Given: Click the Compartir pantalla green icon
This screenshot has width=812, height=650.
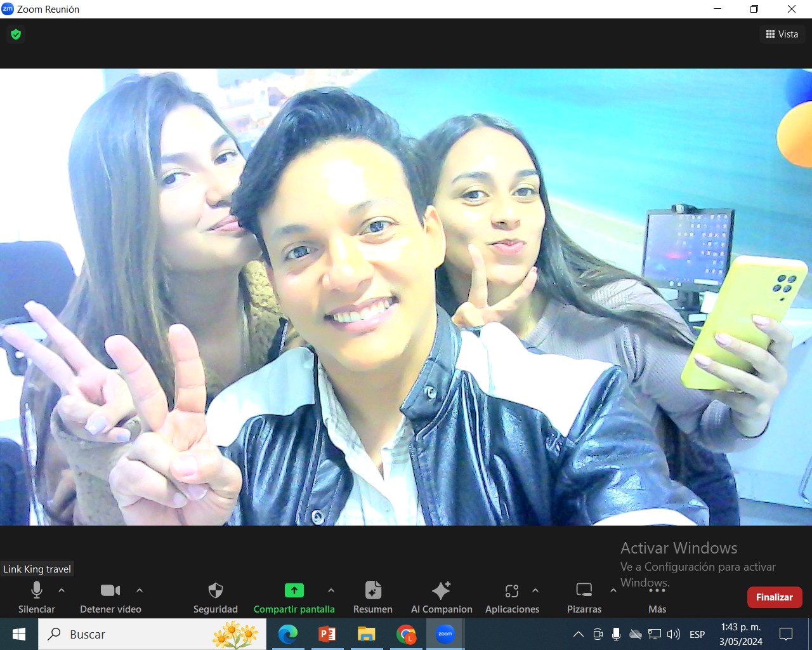Looking at the screenshot, I should click(294, 590).
